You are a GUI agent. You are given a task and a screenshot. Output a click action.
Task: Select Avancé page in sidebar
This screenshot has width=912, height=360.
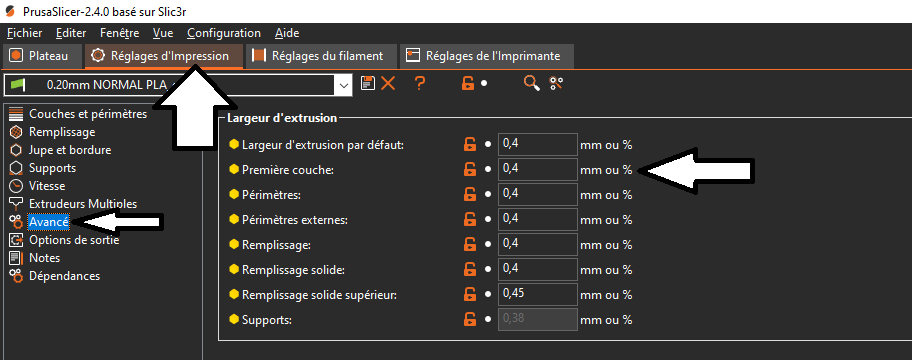(x=49, y=222)
